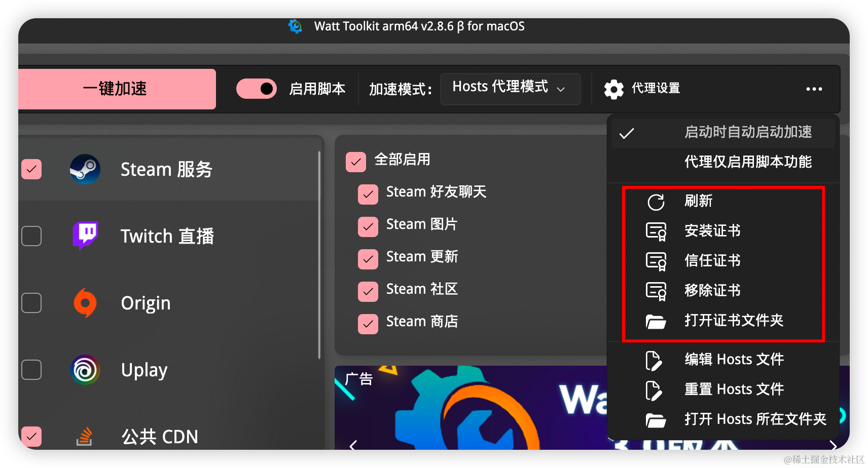
Task: Select the Steam 服务 list row
Action: pos(168,169)
